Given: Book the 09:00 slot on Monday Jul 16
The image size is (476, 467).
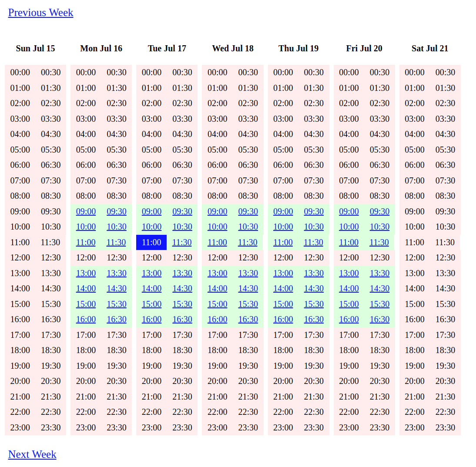Looking at the screenshot, I should point(86,211).
